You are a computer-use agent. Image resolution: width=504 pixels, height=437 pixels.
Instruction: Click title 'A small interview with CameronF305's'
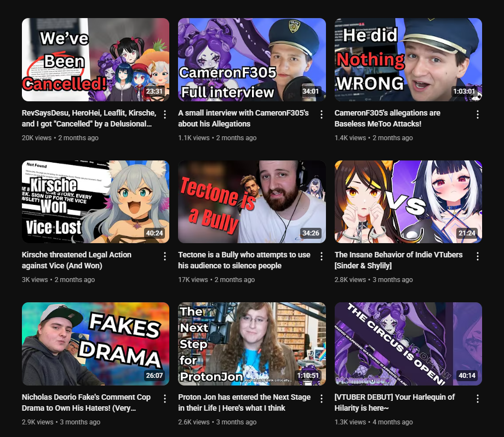pos(243,113)
